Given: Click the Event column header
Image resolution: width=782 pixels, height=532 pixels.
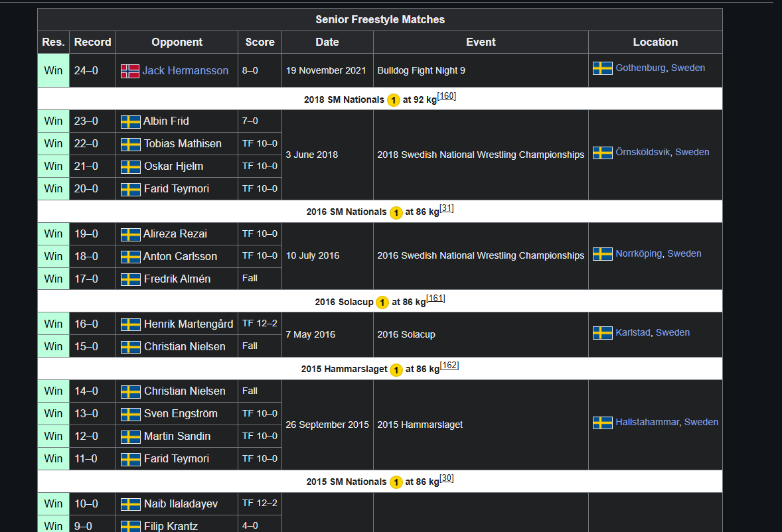Looking at the screenshot, I should point(481,42).
